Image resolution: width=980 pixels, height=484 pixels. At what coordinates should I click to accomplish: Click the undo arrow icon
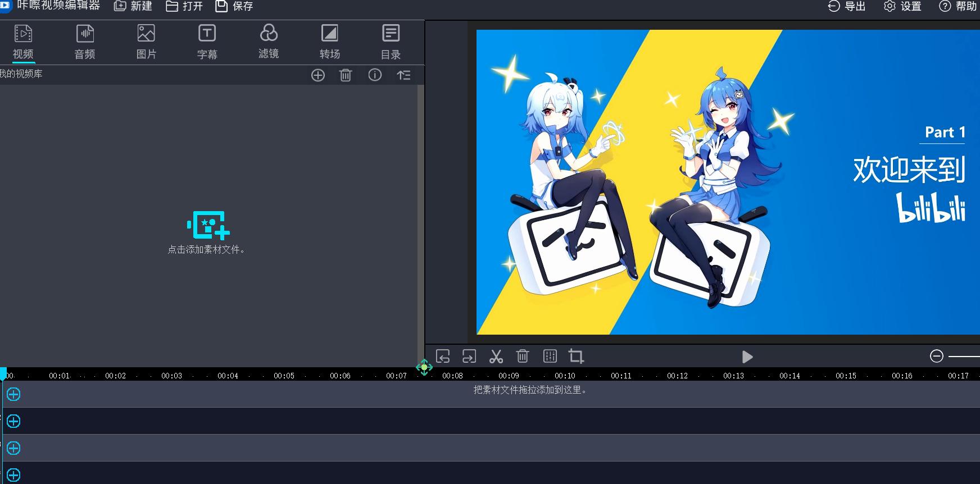coord(443,357)
